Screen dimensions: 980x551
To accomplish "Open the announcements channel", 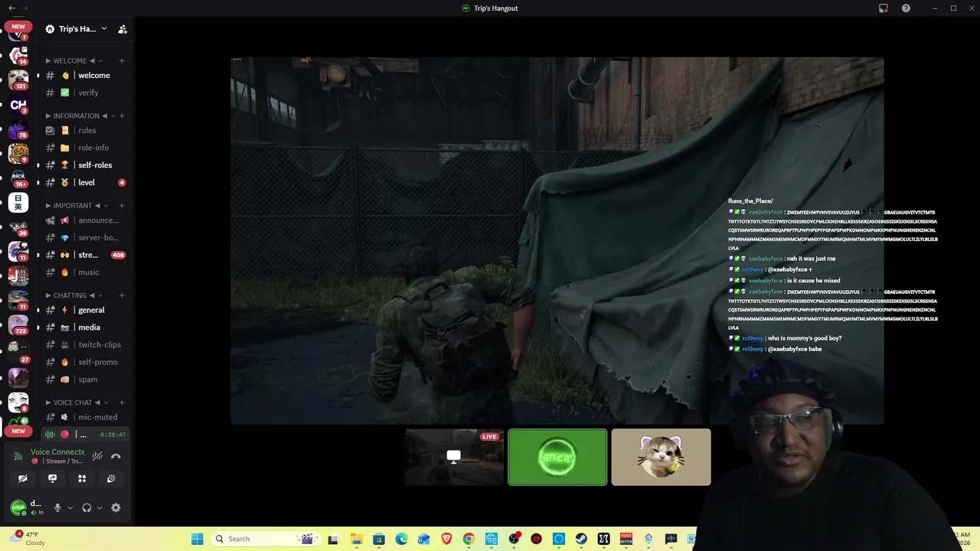I will tap(86, 220).
